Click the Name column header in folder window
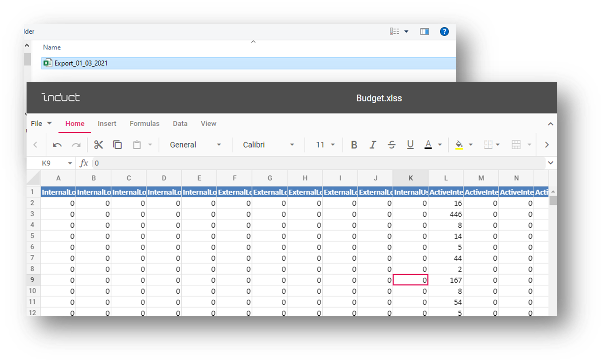This screenshot has width=605, height=364. [52, 47]
